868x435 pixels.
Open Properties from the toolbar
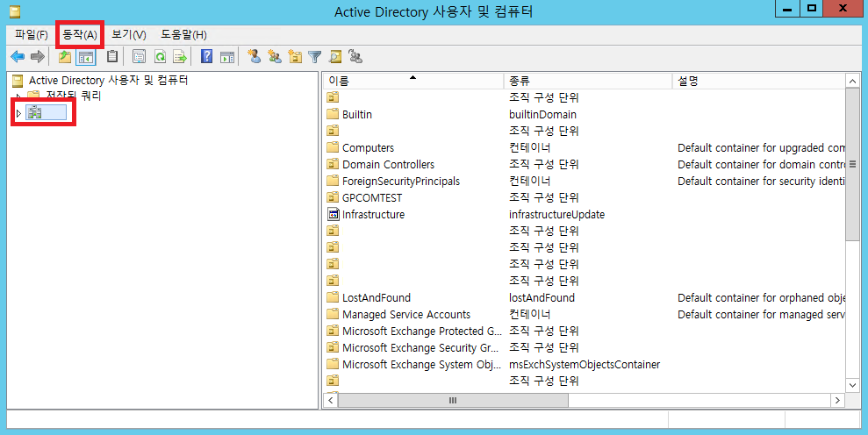coord(139,56)
